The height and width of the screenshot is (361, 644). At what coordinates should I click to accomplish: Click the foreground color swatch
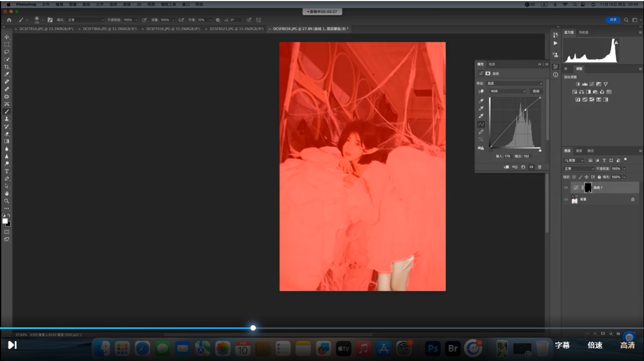pyautogui.click(x=5, y=221)
